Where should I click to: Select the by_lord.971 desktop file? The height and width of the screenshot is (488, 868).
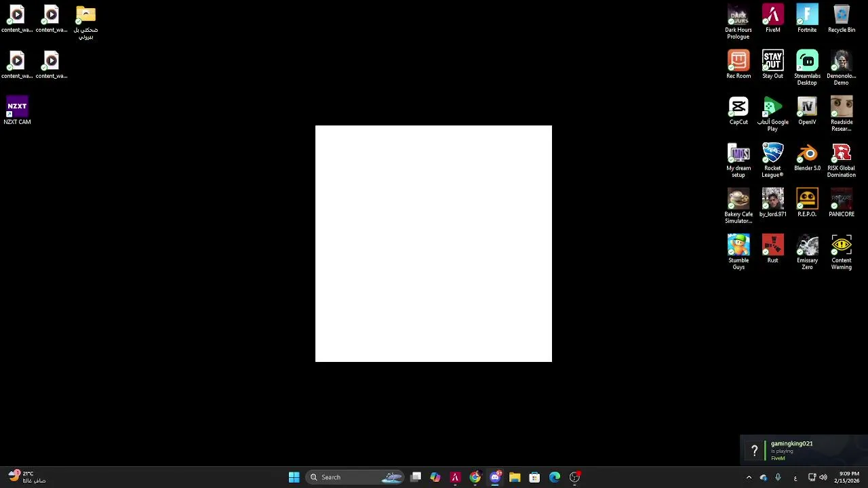point(772,203)
